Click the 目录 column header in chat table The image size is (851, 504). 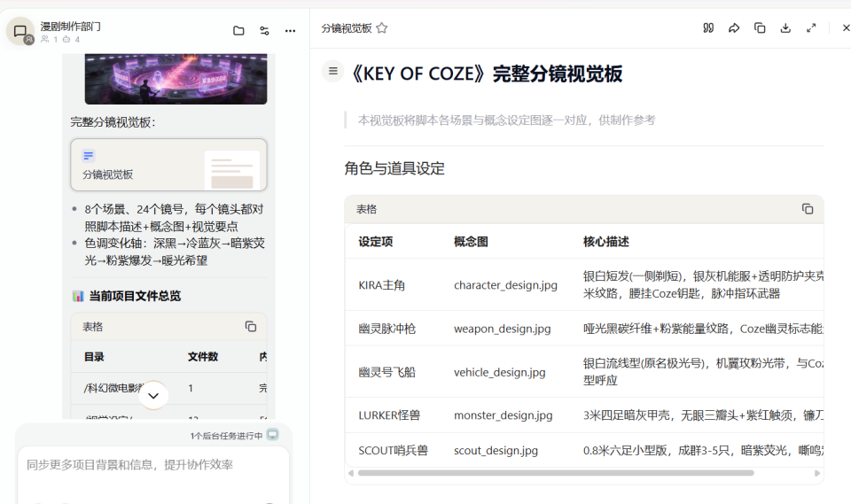[x=94, y=357]
